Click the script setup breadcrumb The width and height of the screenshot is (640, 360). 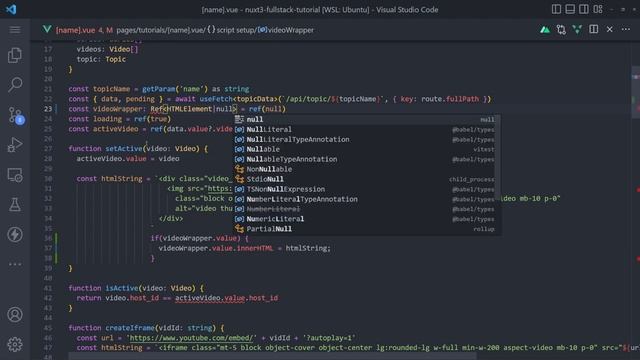[236, 30]
